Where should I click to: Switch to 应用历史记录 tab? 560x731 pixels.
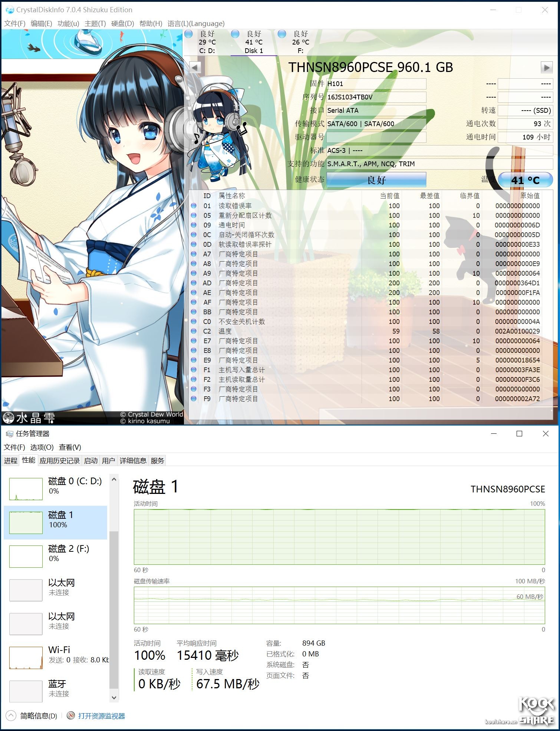click(x=60, y=460)
